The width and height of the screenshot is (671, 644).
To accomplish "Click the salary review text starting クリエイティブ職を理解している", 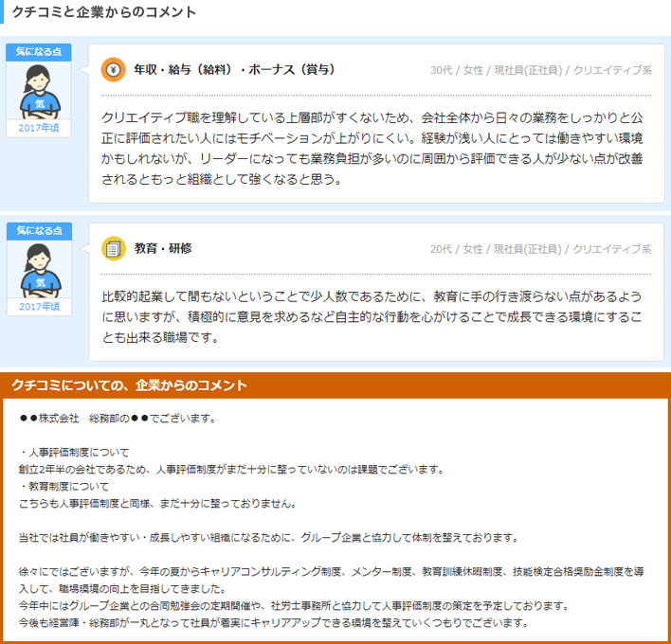I will point(372,148).
